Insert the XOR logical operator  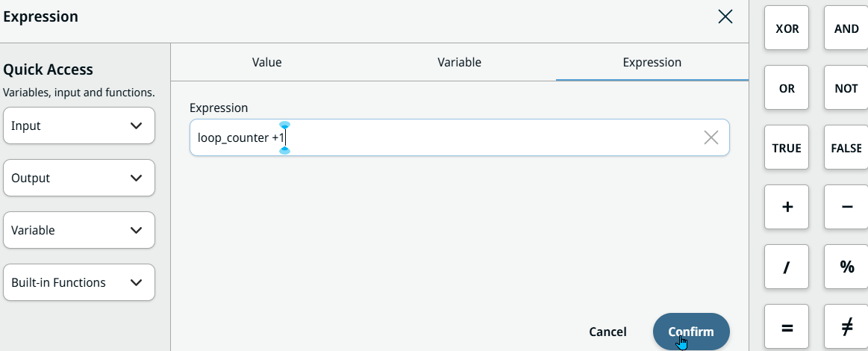pyautogui.click(x=787, y=28)
